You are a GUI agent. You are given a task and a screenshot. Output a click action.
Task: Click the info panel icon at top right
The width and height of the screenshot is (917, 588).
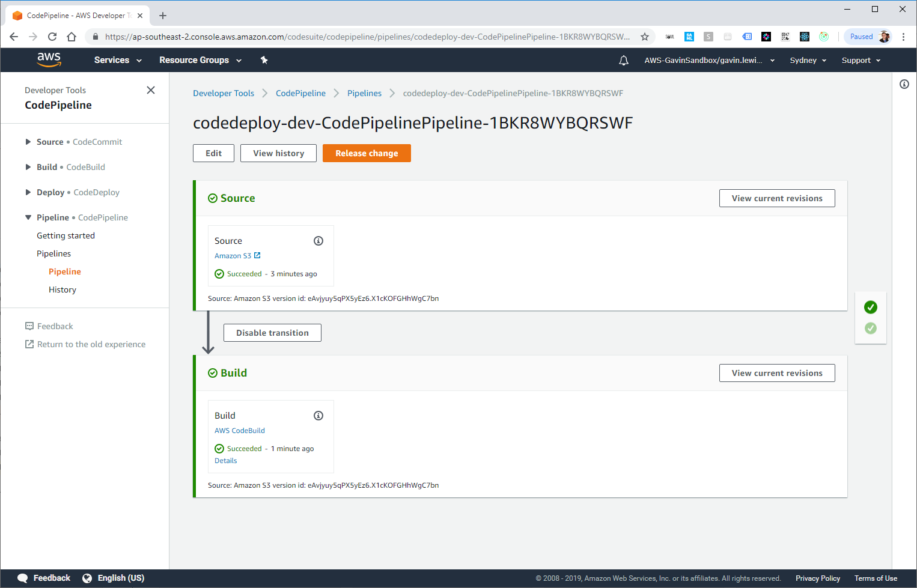coord(904,84)
